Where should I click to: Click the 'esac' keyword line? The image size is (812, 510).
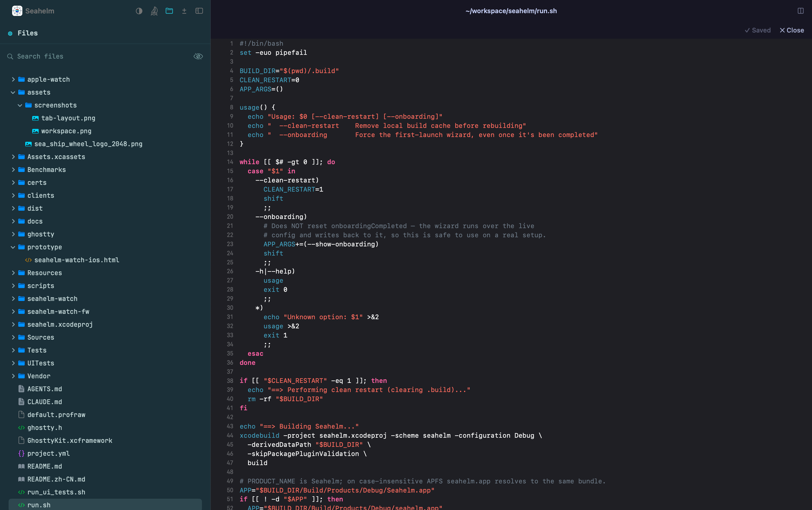tap(256, 354)
